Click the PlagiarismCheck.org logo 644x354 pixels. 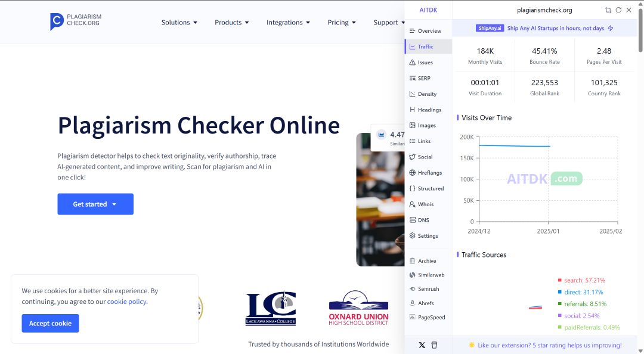pyautogui.click(x=76, y=21)
